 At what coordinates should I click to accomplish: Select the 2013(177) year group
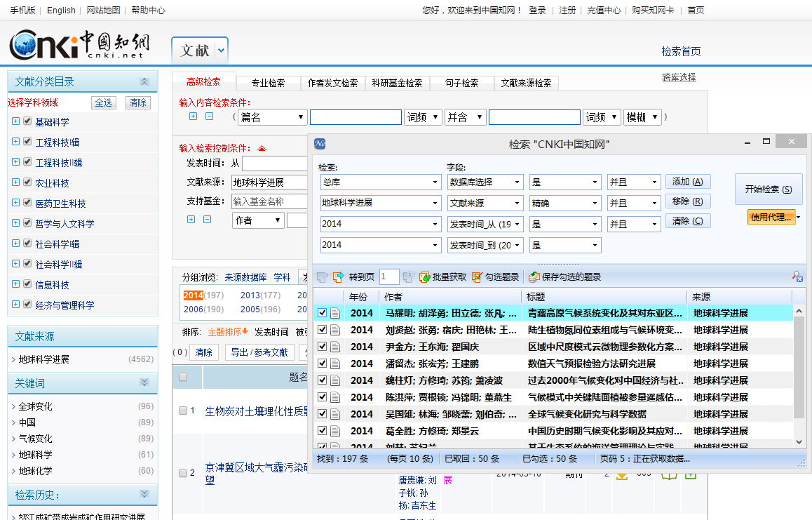click(x=260, y=295)
